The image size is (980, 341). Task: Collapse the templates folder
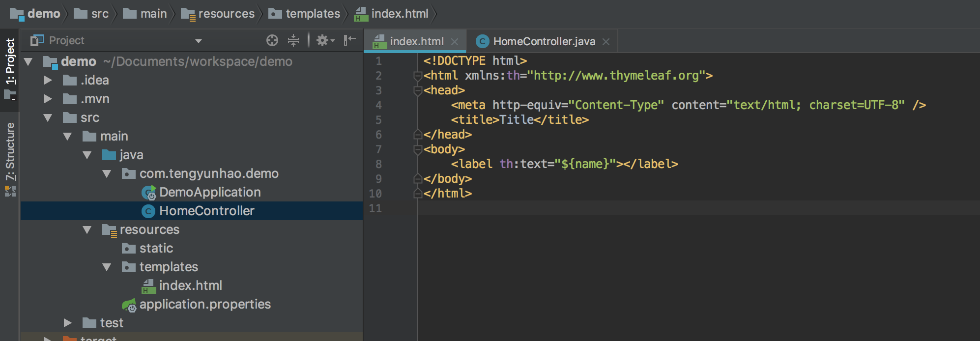coord(107,267)
